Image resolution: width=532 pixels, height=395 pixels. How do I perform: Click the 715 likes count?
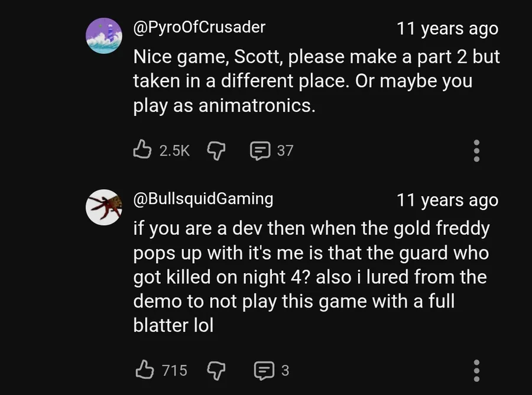coord(174,370)
